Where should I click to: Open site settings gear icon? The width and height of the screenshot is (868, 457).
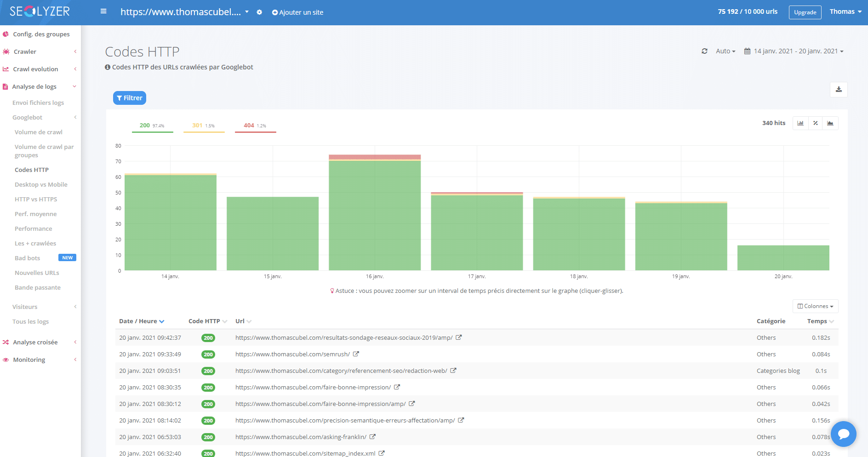tap(259, 12)
